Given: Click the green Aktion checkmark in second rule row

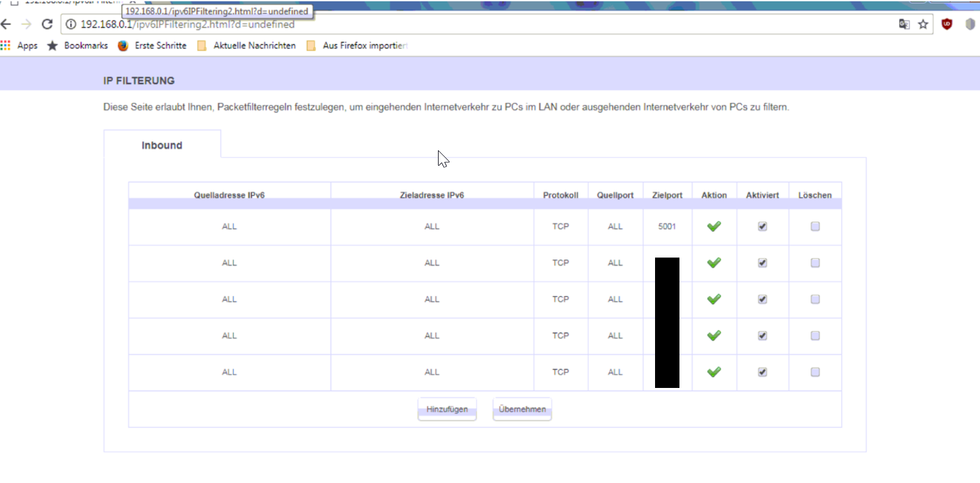Looking at the screenshot, I should 713,263.
